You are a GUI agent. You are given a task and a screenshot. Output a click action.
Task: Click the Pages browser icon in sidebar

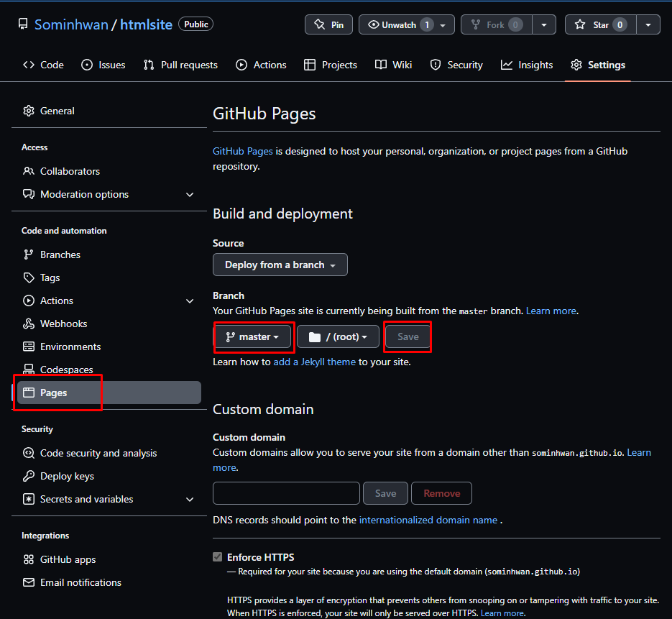point(29,393)
